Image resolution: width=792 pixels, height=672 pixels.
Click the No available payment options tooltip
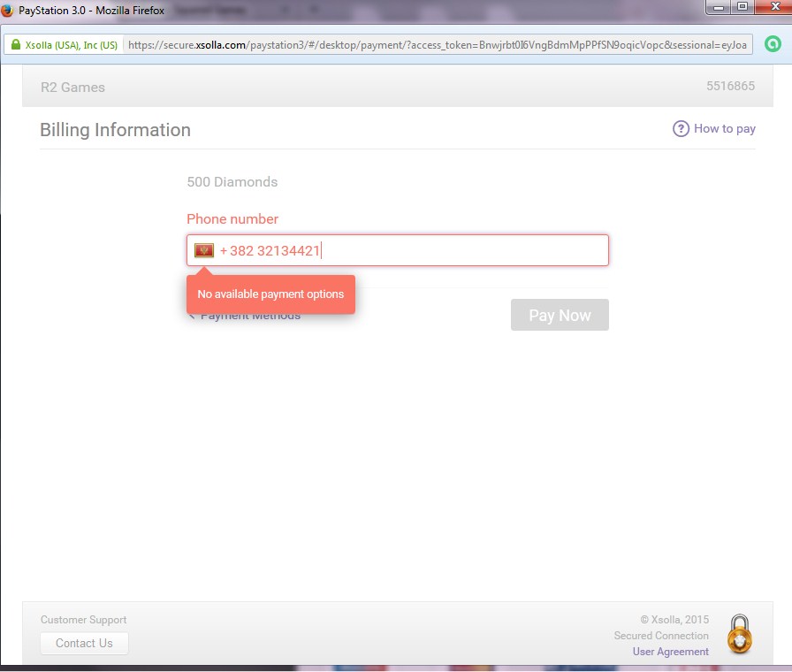pos(270,294)
